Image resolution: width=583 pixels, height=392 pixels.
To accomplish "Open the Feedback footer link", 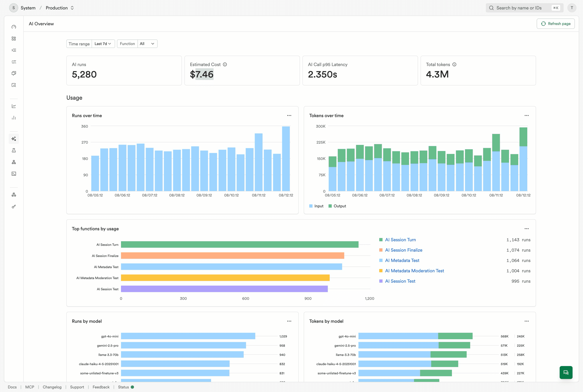I will (x=101, y=387).
